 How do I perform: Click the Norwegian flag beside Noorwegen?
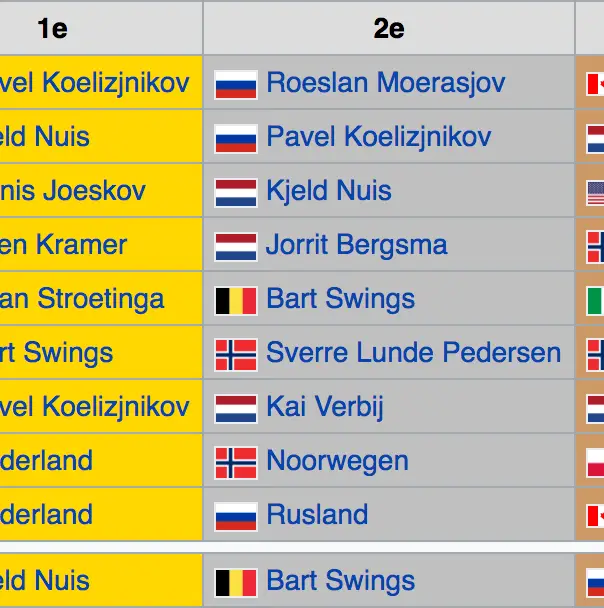click(236, 461)
